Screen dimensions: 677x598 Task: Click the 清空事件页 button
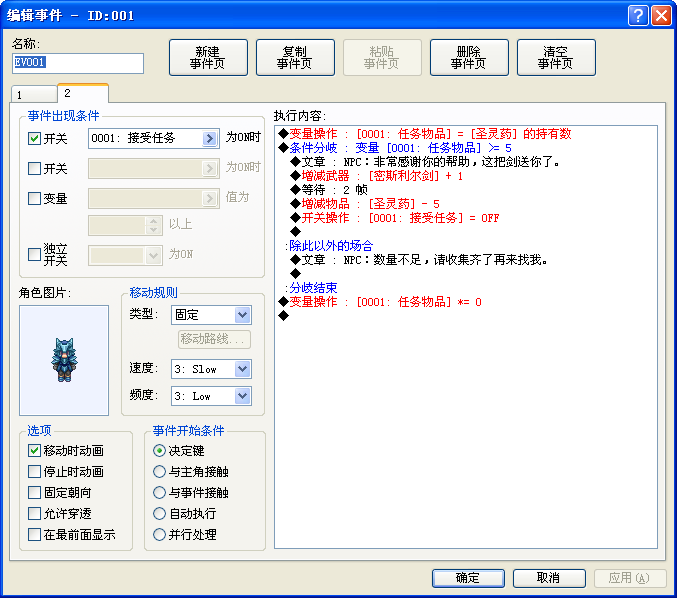(556, 57)
